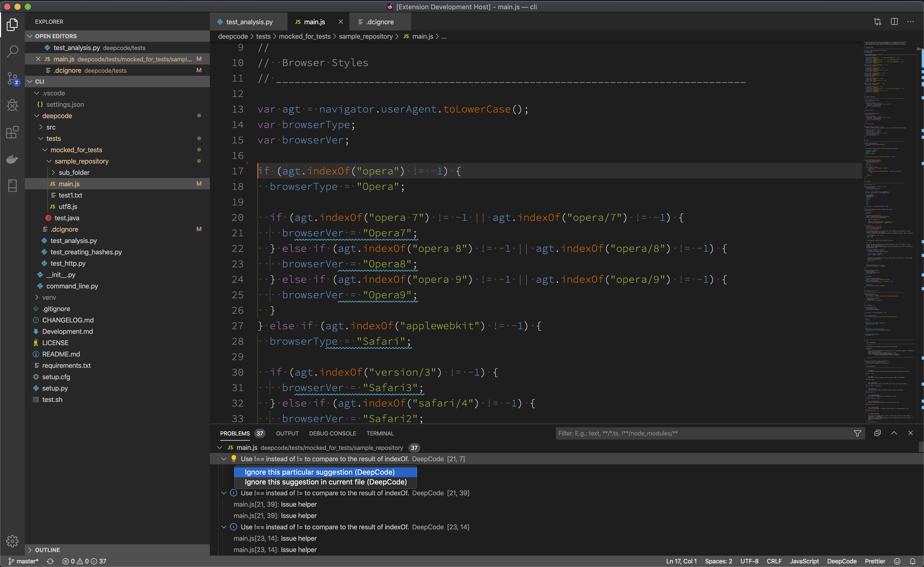Click the lightbulb quick fix icon
The width and height of the screenshot is (924, 567).
[234, 459]
